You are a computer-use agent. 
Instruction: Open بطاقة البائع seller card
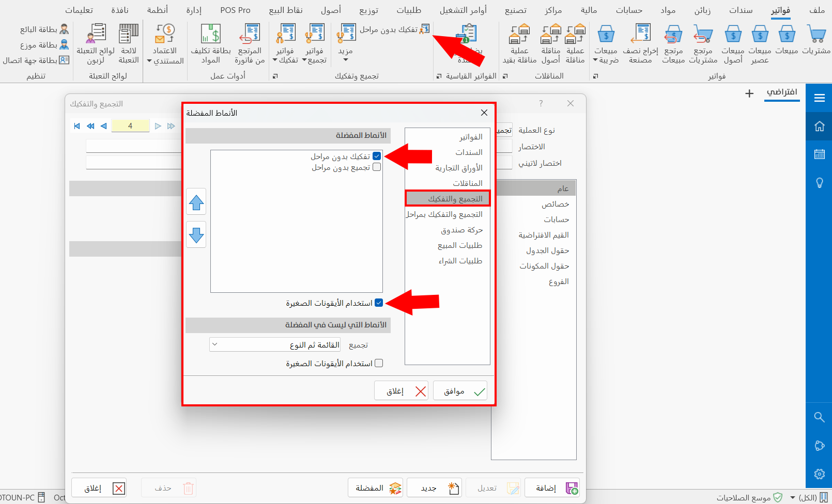pyautogui.click(x=44, y=29)
